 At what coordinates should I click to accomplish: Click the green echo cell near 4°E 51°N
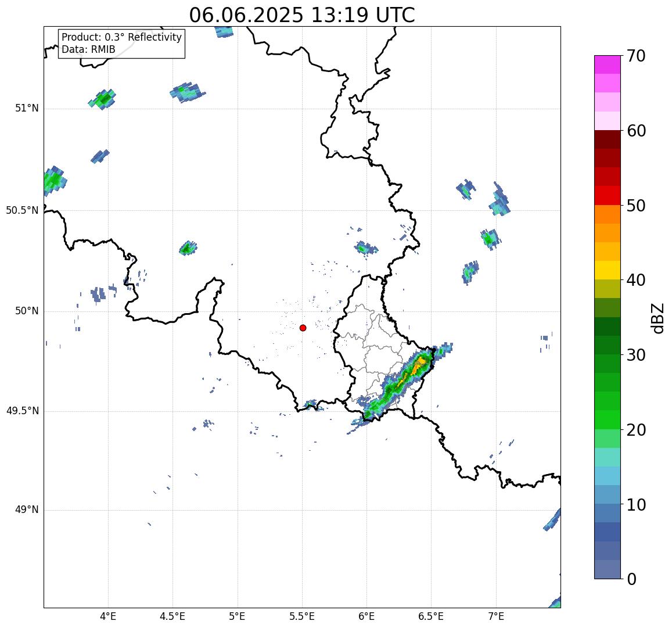point(102,99)
